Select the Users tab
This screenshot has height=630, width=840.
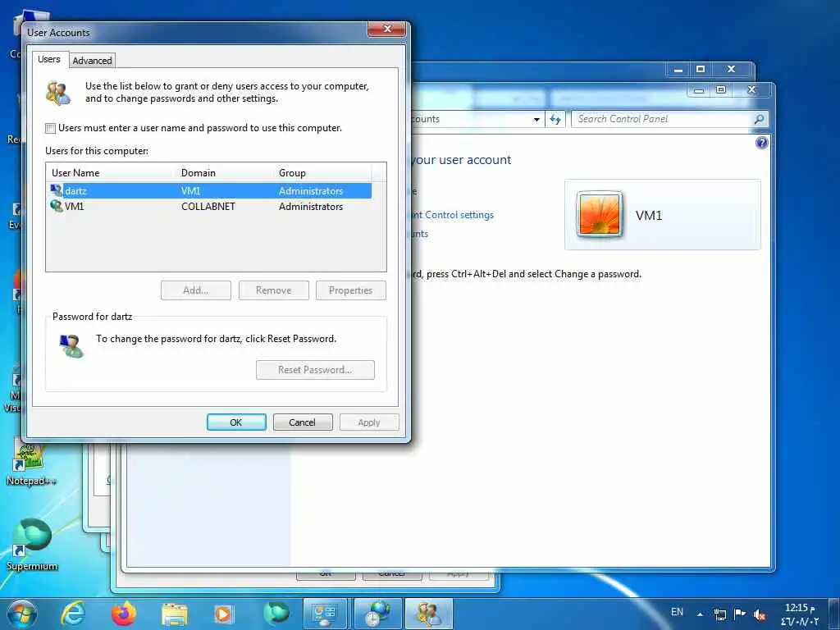tap(48, 59)
